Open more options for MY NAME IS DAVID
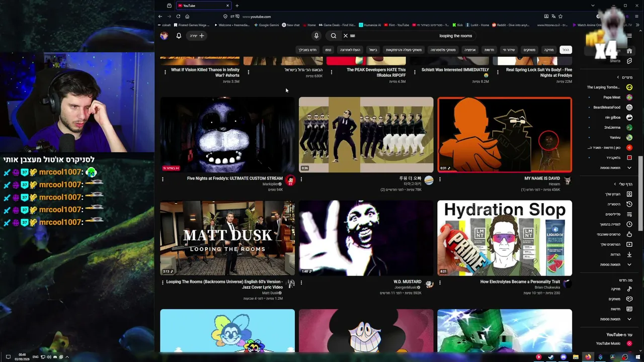Image resolution: width=644 pixels, height=362 pixels. (440, 179)
